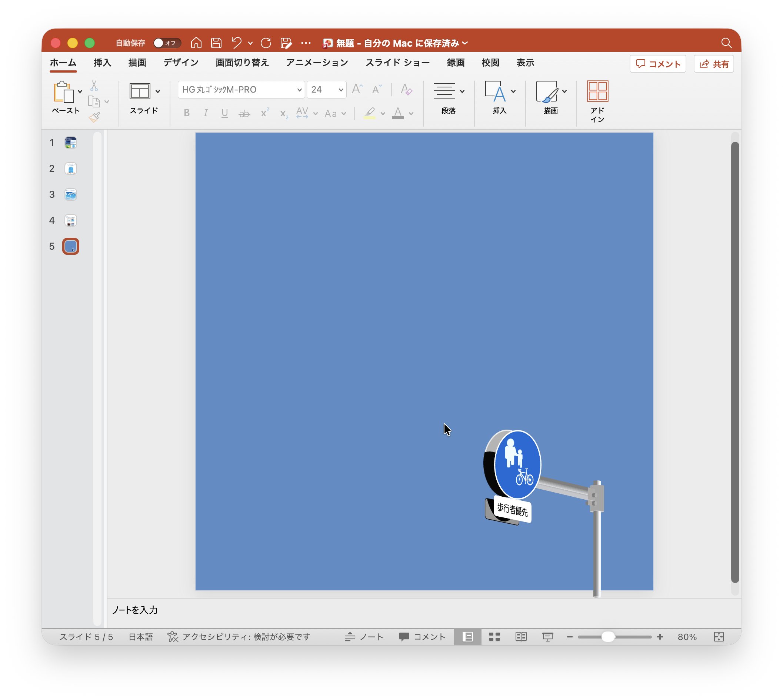The image size is (783, 700).
Task: Click the Save icon in title bar
Action: [216, 43]
